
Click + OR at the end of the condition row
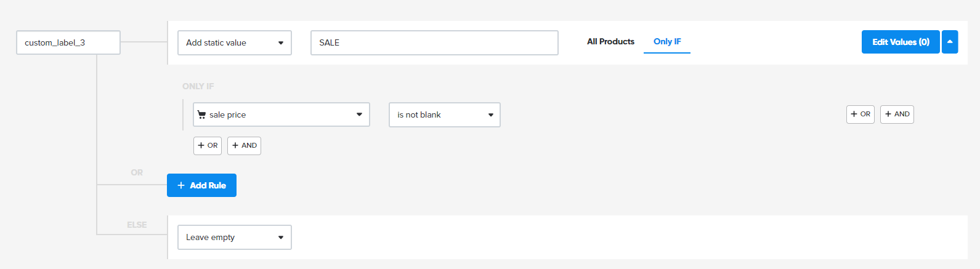point(861,114)
